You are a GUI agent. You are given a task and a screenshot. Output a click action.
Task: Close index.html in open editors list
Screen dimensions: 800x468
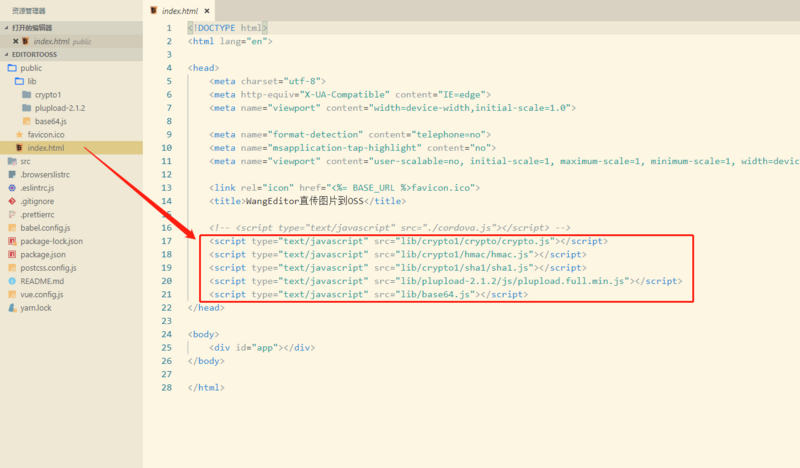point(15,41)
